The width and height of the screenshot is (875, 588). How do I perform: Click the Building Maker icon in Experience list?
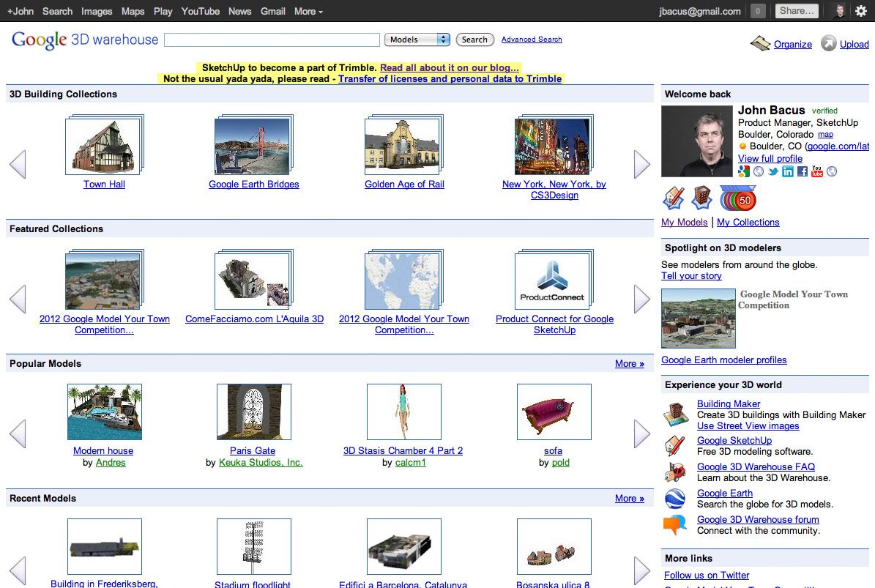(676, 414)
